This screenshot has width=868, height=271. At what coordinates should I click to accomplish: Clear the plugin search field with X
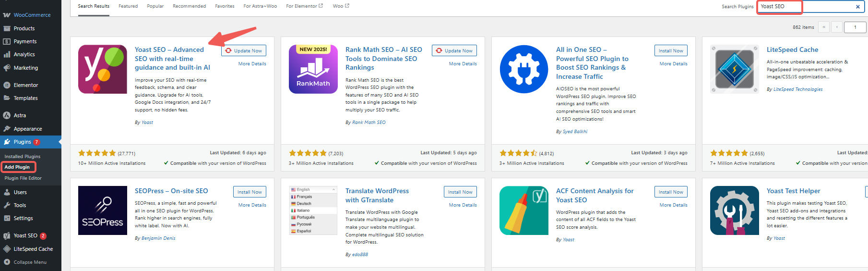(858, 7)
